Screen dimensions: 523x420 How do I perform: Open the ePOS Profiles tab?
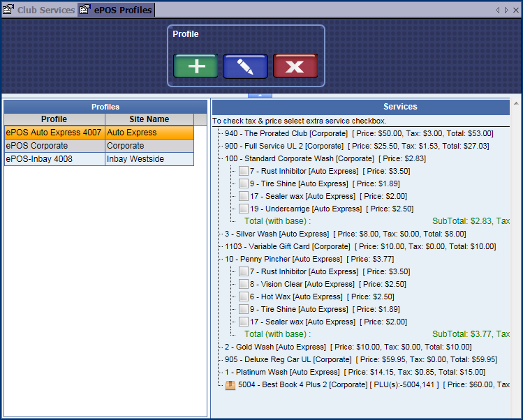(122, 10)
